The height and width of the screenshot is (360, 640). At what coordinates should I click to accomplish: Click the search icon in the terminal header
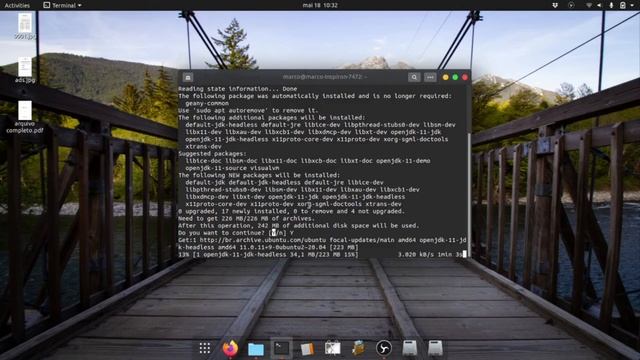pos(414,77)
